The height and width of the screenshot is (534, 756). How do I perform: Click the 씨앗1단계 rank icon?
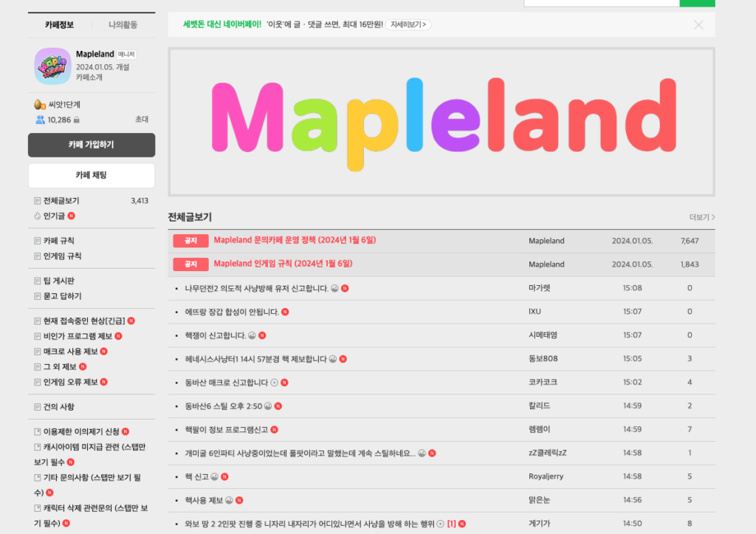point(40,104)
